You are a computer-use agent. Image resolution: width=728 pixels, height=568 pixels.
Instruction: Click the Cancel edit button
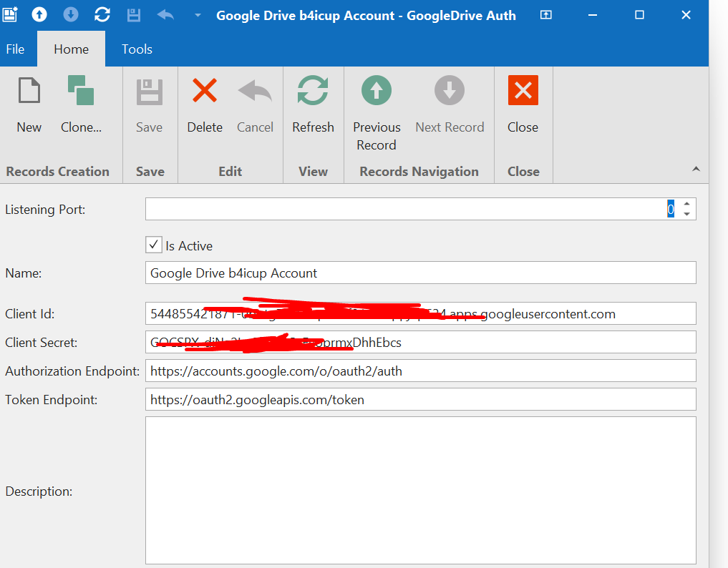click(255, 105)
